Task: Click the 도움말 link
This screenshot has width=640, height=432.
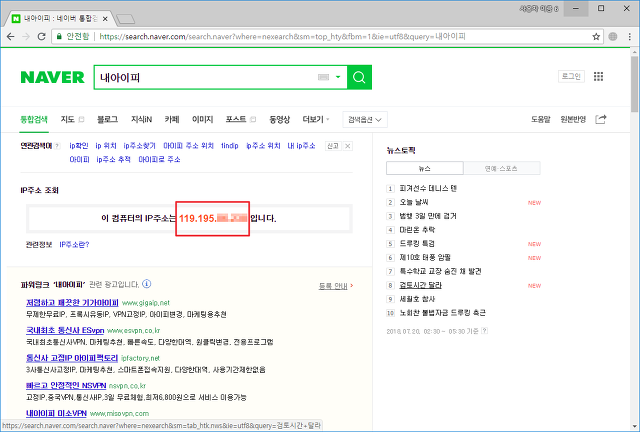Action: coord(540,119)
